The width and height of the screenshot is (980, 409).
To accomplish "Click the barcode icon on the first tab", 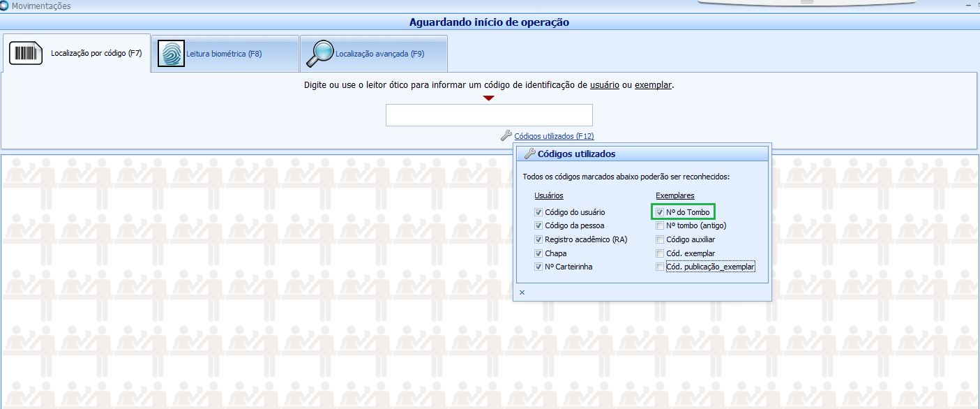I will pos(26,53).
